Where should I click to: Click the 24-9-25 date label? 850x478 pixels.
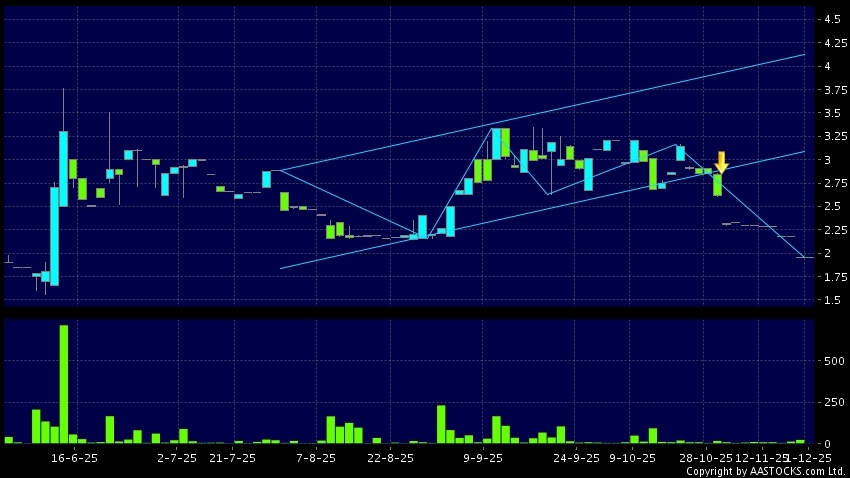575,458
